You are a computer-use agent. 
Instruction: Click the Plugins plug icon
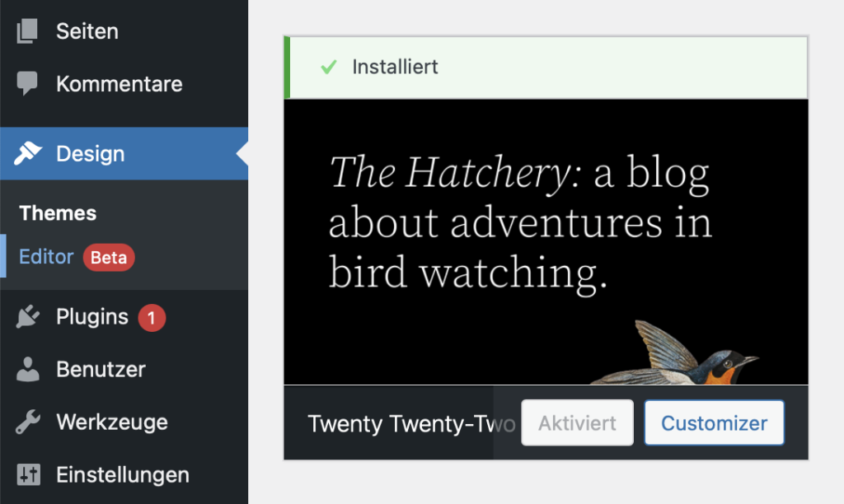pyautogui.click(x=27, y=317)
